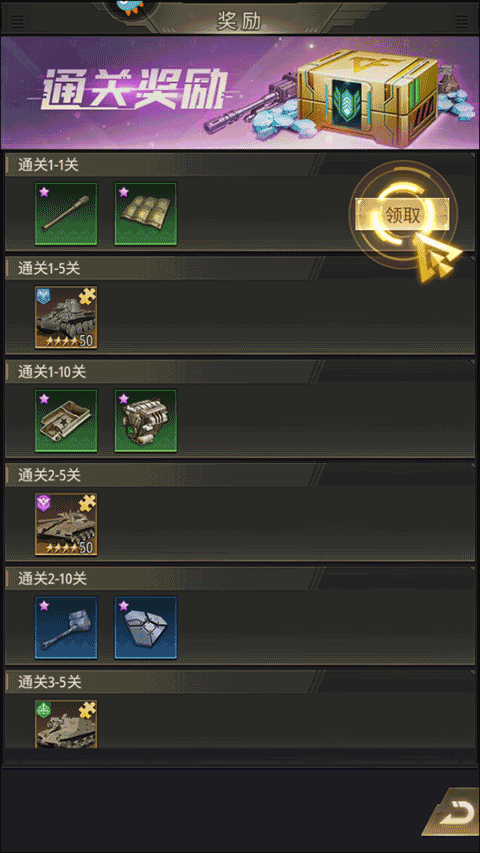Viewport: 480px width, 853px height.
Task: Open the tank fragment reward under 通关3-5关
Action: click(66, 724)
